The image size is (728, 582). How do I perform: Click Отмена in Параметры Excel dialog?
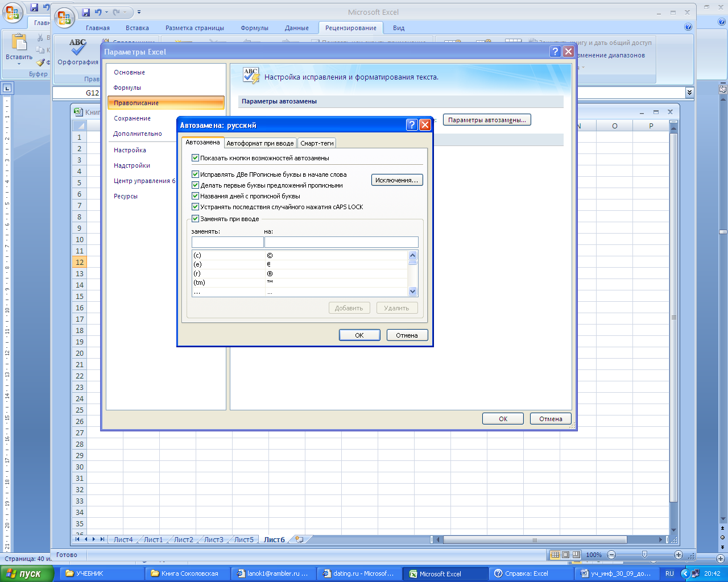(551, 419)
